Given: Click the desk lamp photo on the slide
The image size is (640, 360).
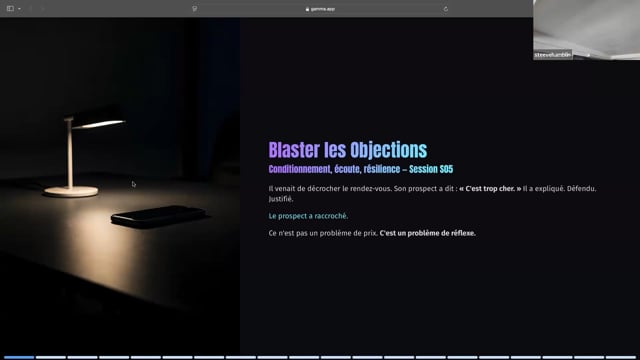Looking at the screenshot, I should pos(120,186).
